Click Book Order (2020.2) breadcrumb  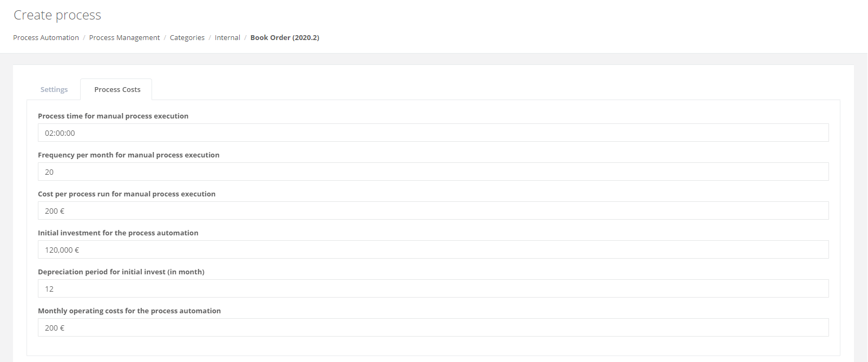coord(285,38)
